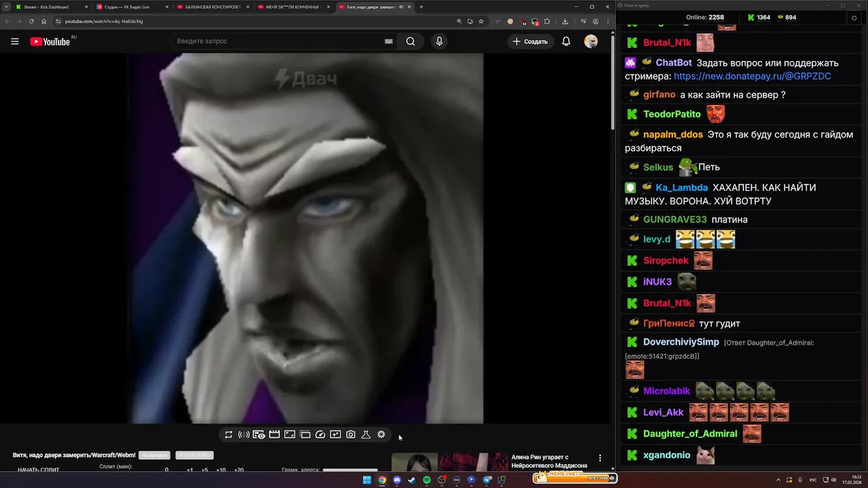Click the +1 split minutes button

pos(190,470)
